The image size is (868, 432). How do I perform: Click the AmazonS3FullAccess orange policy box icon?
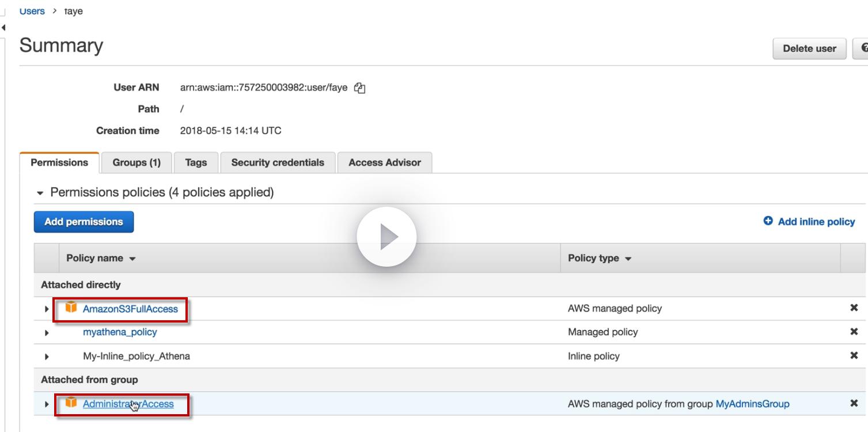(x=71, y=308)
